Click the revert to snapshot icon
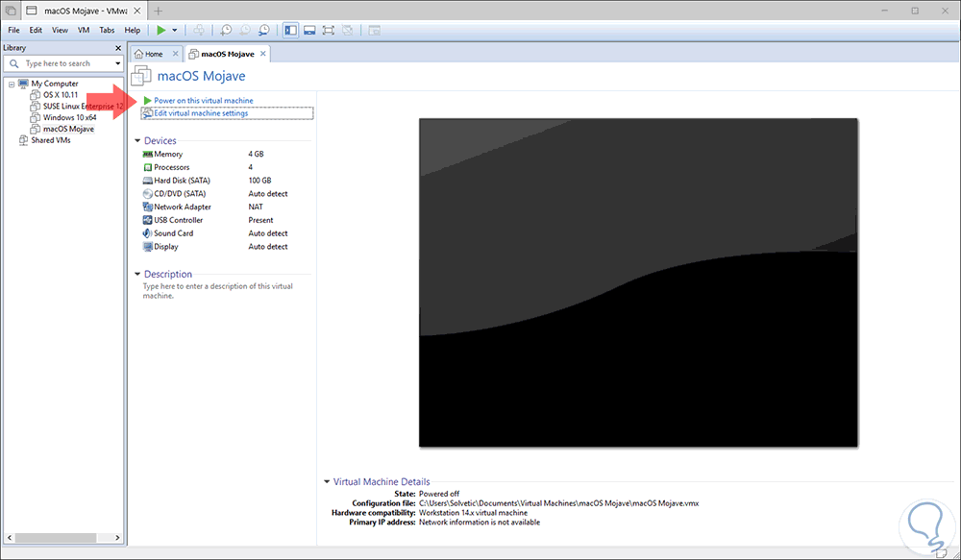961x560 pixels. click(245, 30)
